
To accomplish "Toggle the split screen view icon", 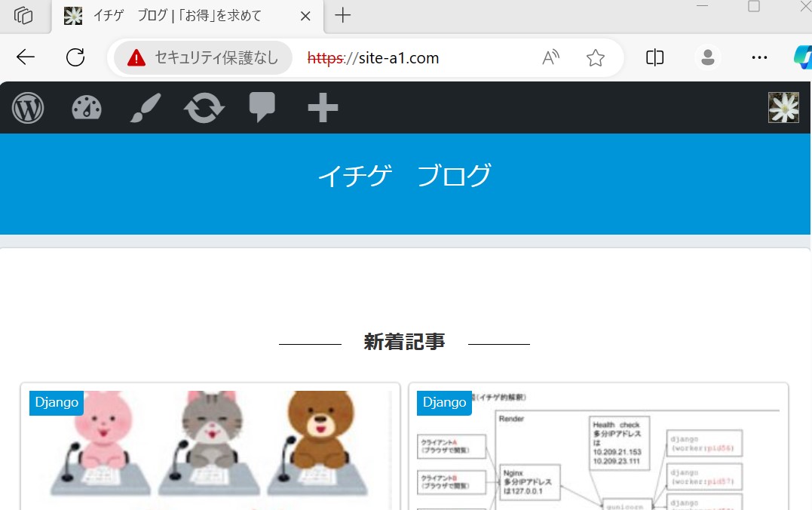I will point(654,58).
